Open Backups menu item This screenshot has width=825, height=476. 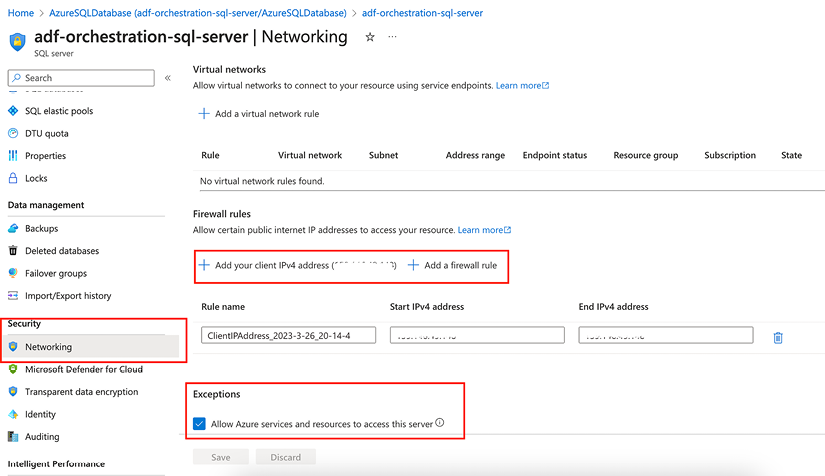(42, 228)
